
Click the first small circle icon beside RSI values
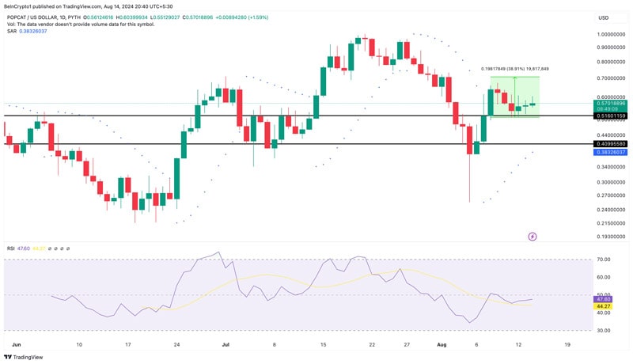point(51,248)
